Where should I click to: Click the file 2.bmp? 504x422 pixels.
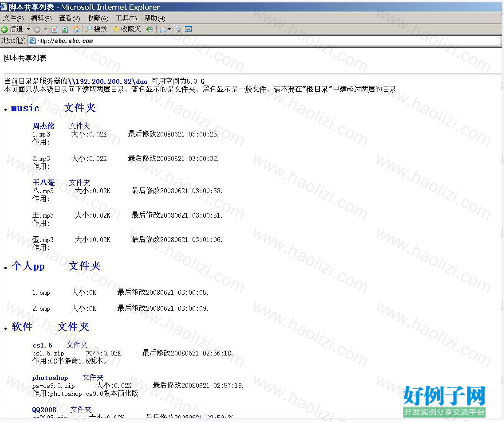tap(41, 309)
